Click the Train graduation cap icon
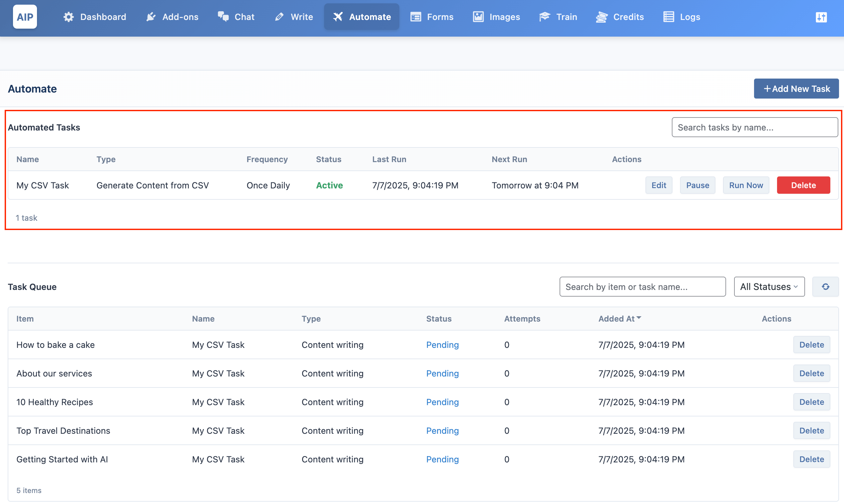This screenshot has width=844, height=504. pos(545,17)
